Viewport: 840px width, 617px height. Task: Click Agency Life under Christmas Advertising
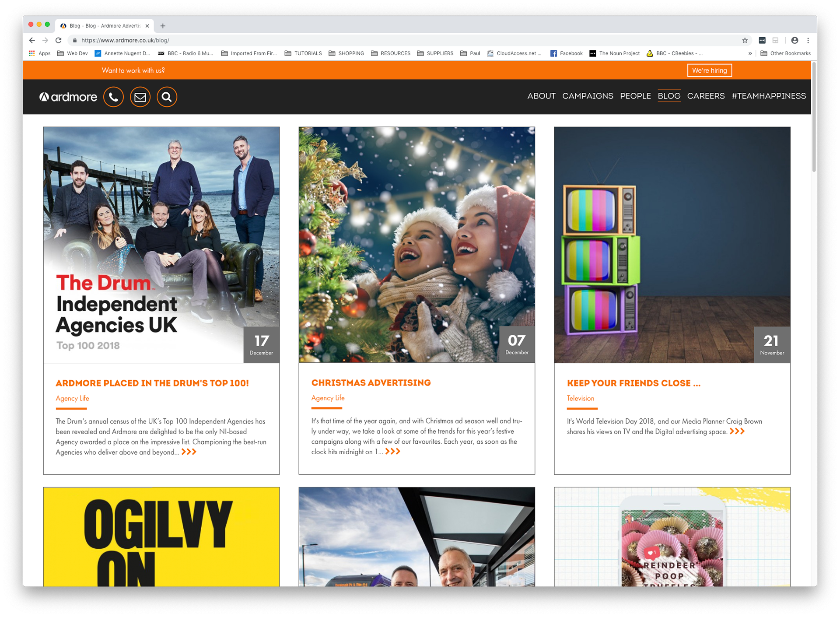(x=328, y=398)
